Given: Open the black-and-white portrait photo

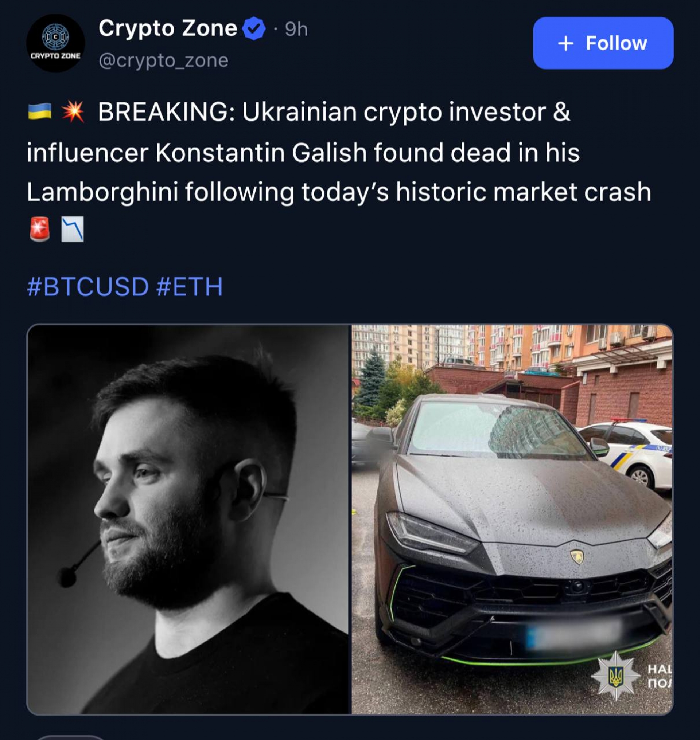Looking at the screenshot, I should point(188,519).
